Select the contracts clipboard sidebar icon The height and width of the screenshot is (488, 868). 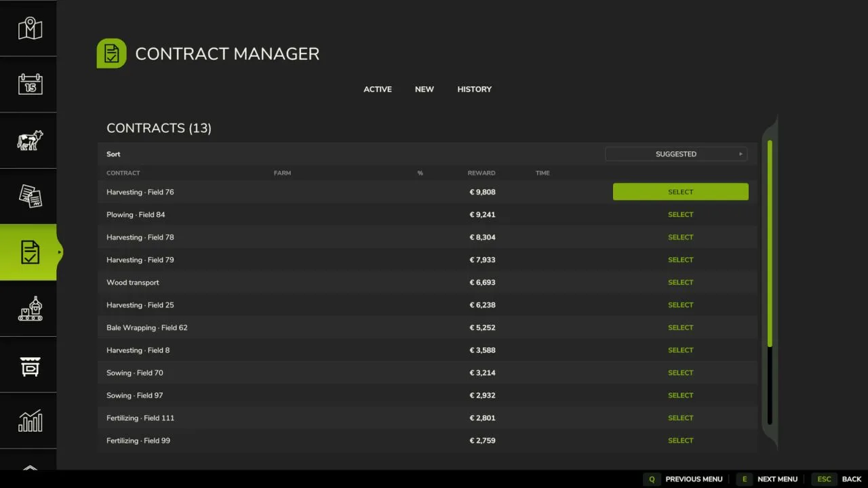pos(28,252)
